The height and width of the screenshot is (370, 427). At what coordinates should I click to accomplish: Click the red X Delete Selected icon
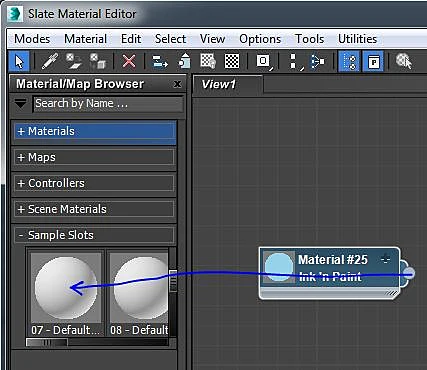(129, 61)
